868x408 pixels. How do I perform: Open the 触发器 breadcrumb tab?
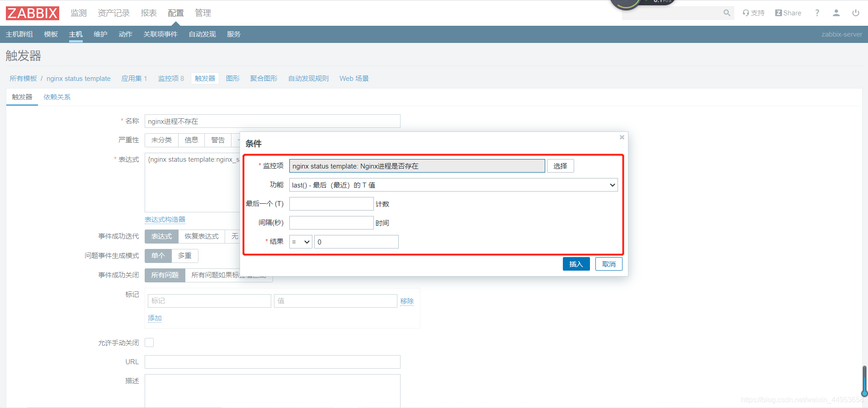(x=205, y=79)
